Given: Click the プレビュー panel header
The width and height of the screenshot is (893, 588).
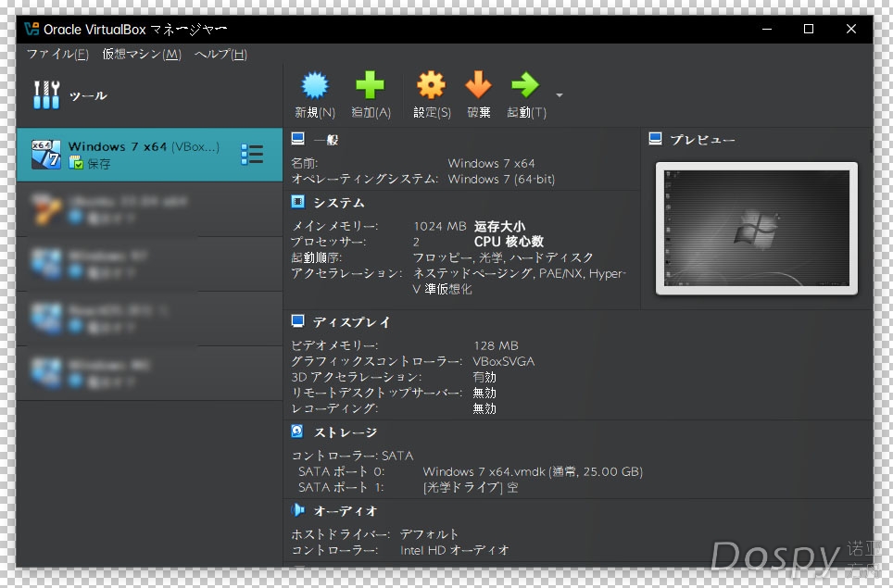Looking at the screenshot, I should (x=702, y=140).
